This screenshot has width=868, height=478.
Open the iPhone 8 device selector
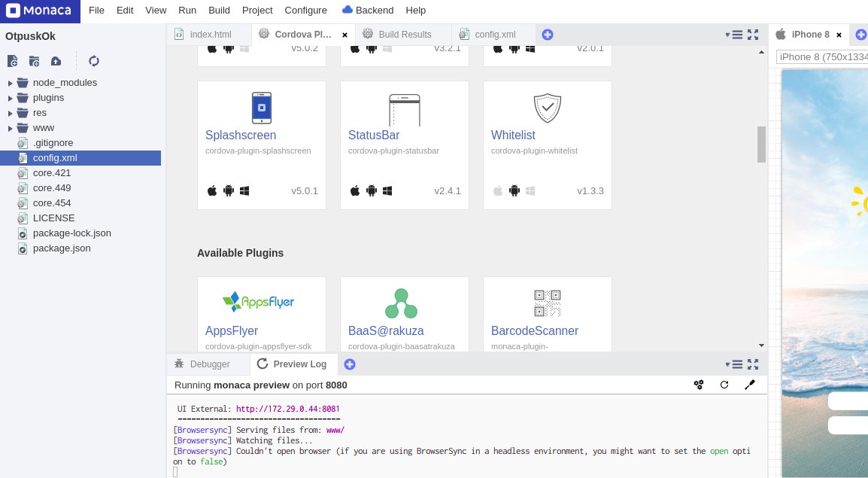[x=822, y=56]
